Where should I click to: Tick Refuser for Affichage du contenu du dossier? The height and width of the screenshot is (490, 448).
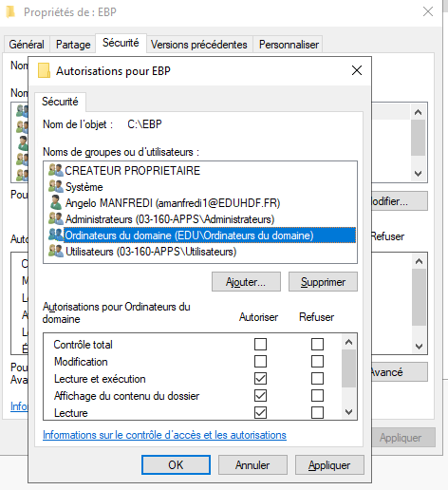coord(317,395)
